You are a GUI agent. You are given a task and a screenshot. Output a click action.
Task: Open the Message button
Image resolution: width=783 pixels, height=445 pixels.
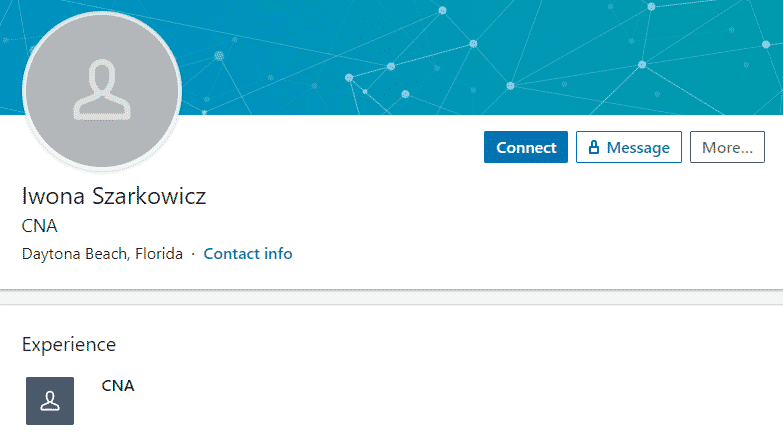click(x=629, y=147)
